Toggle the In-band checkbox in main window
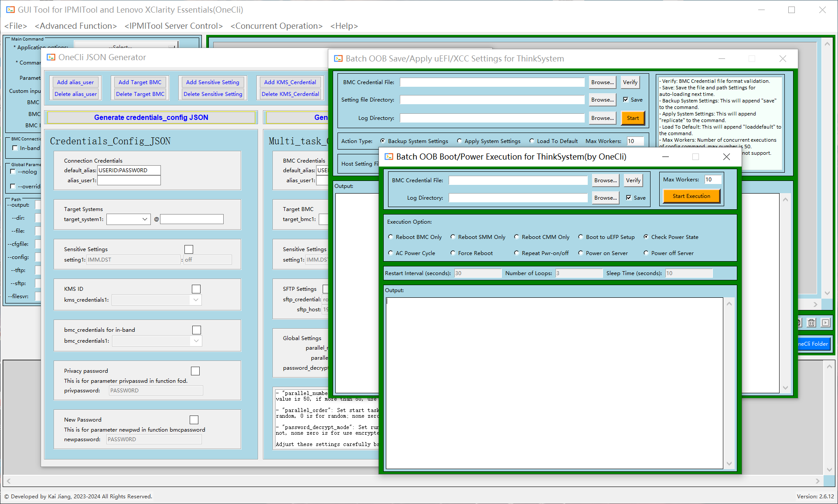The height and width of the screenshot is (504, 838). [15, 148]
